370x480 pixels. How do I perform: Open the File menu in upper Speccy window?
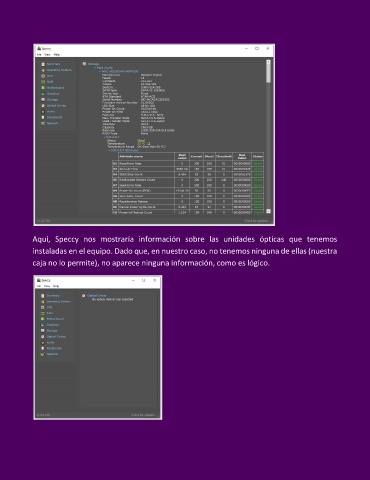pos(39,54)
